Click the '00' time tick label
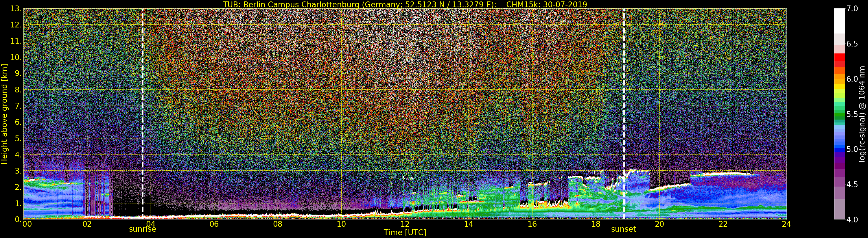Image resolution: width=868 pixels, height=238 pixels. (x=27, y=224)
